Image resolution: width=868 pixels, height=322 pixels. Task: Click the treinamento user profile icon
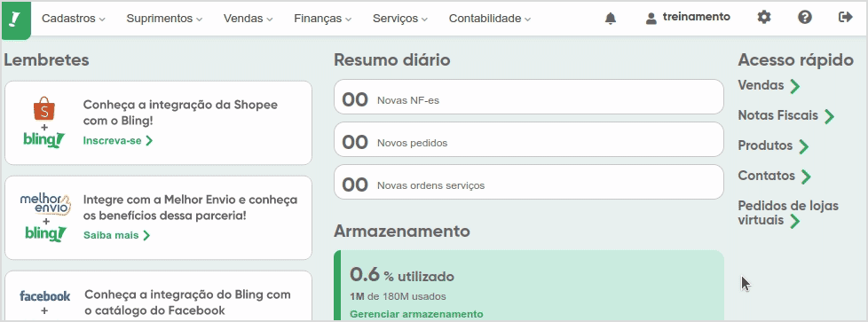tap(651, 19)
